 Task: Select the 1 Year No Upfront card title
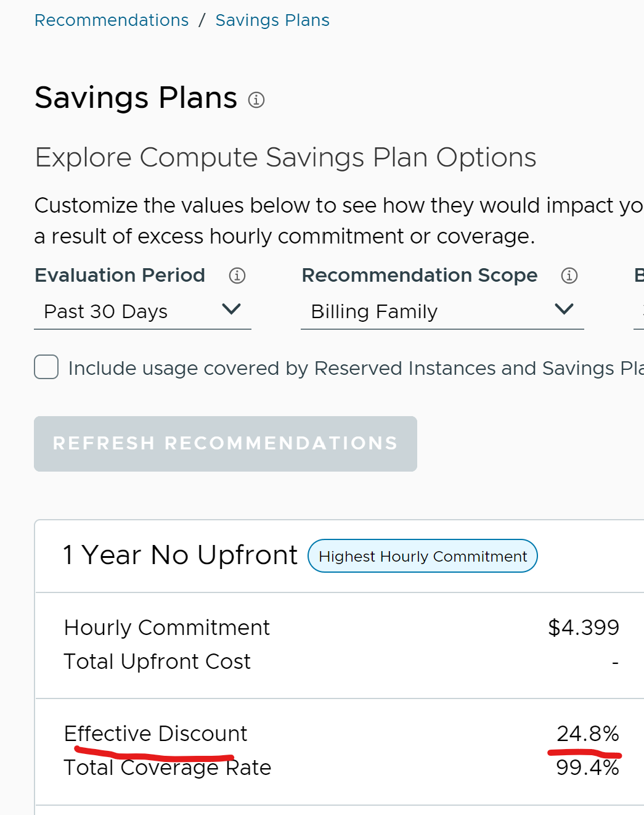[x=180, y=555]
